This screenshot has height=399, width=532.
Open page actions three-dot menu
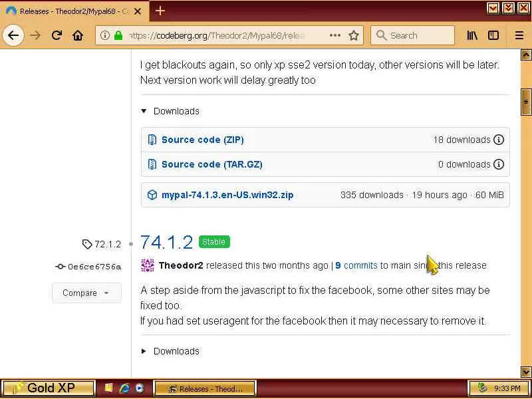[x=335, y=35]
